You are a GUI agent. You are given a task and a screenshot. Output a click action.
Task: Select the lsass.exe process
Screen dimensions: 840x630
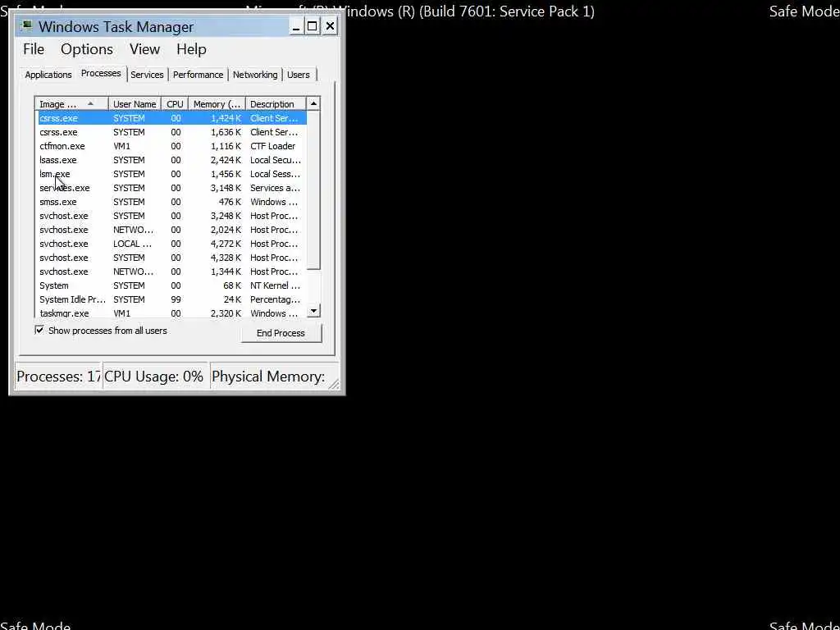(x=171, y=160)
